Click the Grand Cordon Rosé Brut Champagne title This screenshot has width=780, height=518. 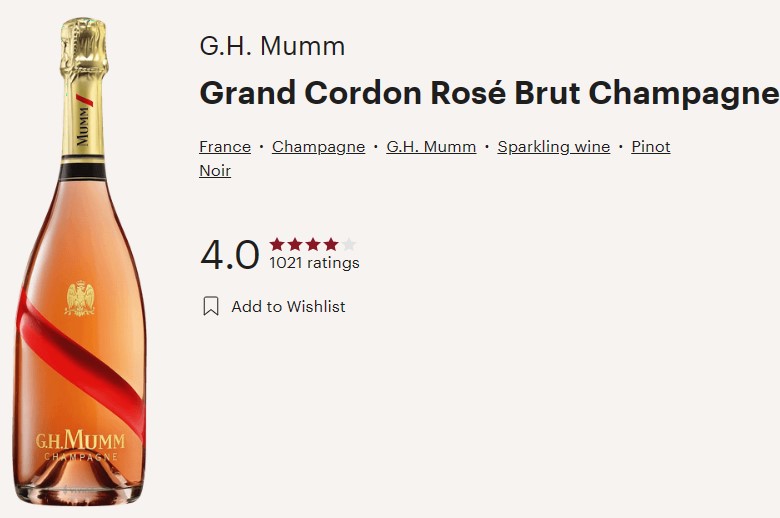pos(488,93)
